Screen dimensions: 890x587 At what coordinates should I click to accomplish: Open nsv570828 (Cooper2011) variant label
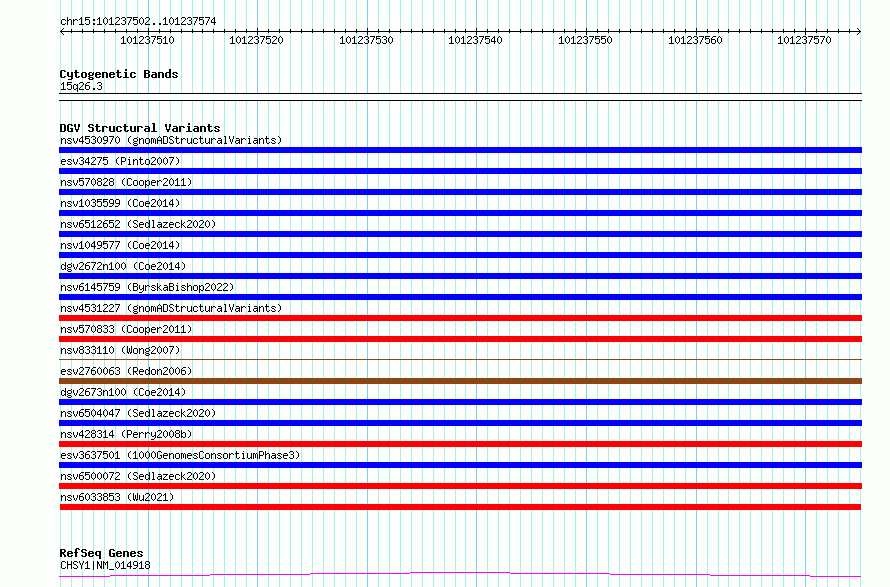click(126, 182)
